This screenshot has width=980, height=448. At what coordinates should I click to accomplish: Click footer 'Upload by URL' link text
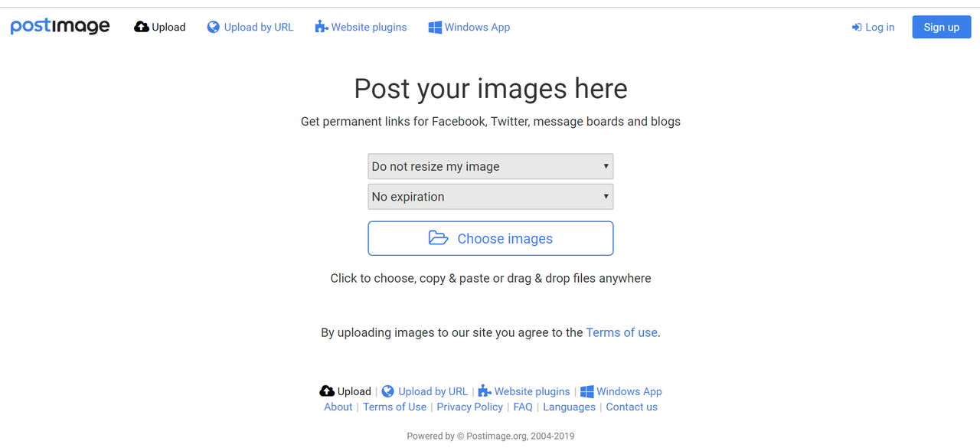433,391
